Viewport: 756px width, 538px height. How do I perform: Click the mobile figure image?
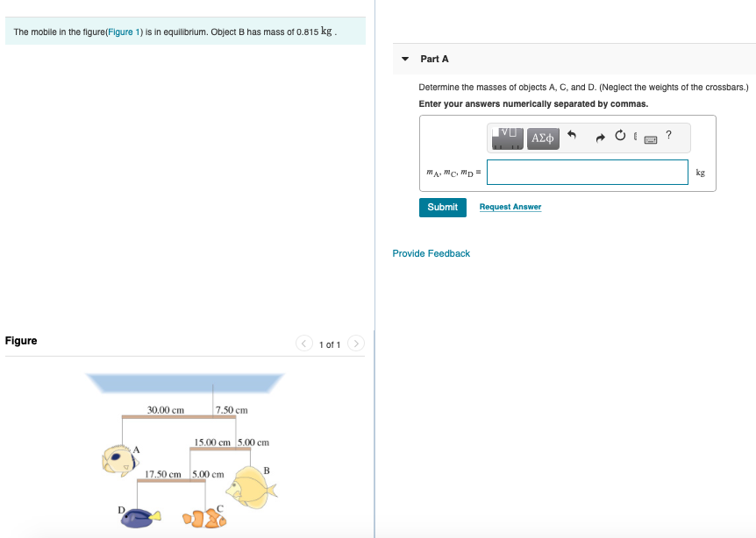click(185, 450)
